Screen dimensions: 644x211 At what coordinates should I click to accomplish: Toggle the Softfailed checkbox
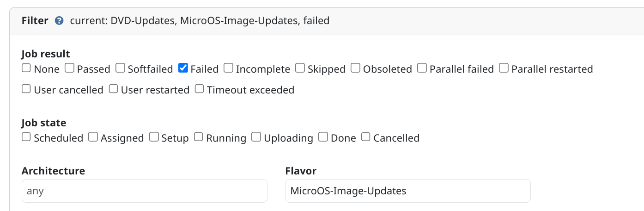(120, 68)
